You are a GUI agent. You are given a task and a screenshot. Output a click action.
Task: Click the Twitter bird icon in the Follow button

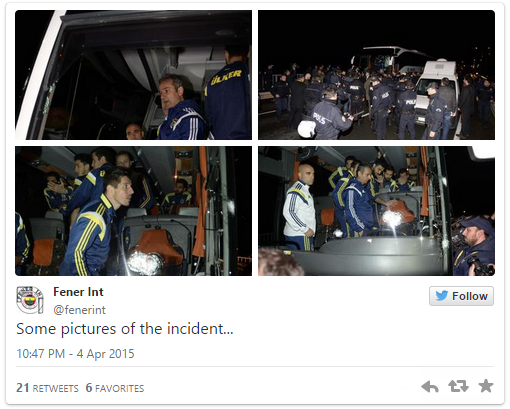click(x=442, y=296)
